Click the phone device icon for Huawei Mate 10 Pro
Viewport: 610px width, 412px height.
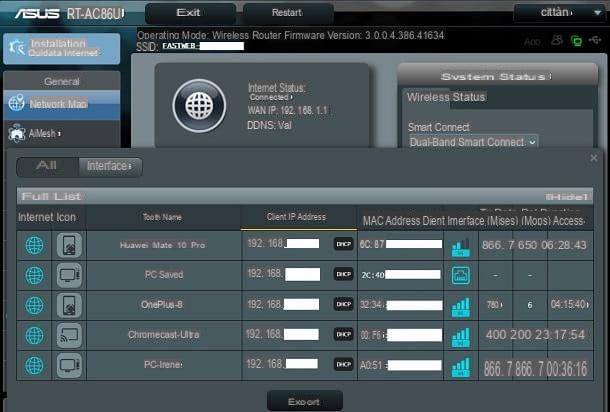(x=69, y=245)
